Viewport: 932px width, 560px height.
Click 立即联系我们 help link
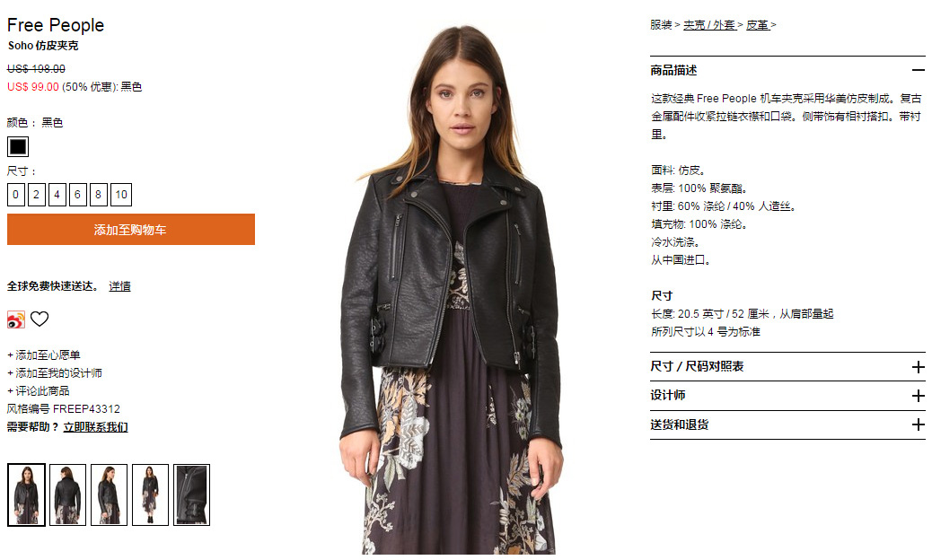[96, 427]
